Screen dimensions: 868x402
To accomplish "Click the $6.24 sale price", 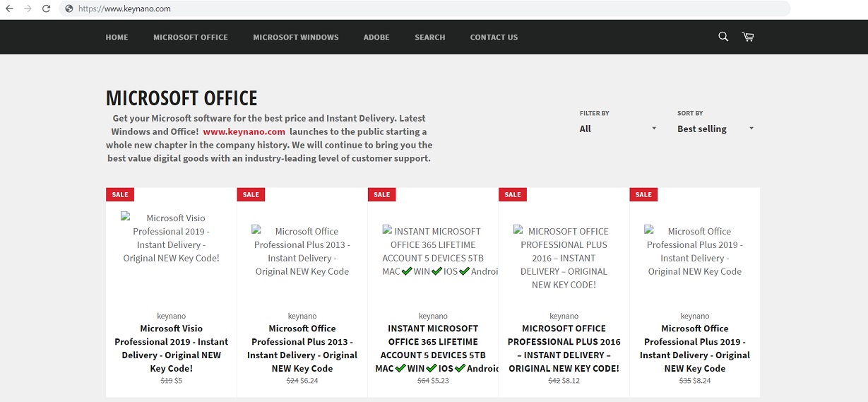I will coord(309,381).
